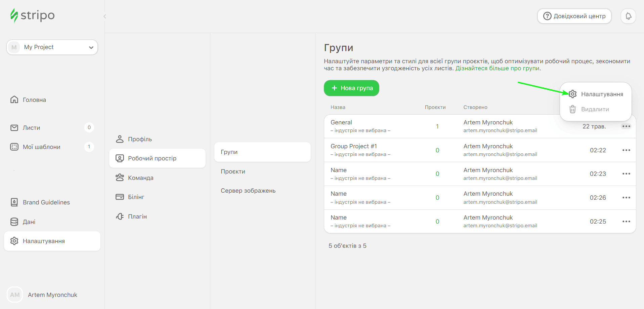Go to Головна home page
The image size is (644, 309).
click(x=34, y=100)
